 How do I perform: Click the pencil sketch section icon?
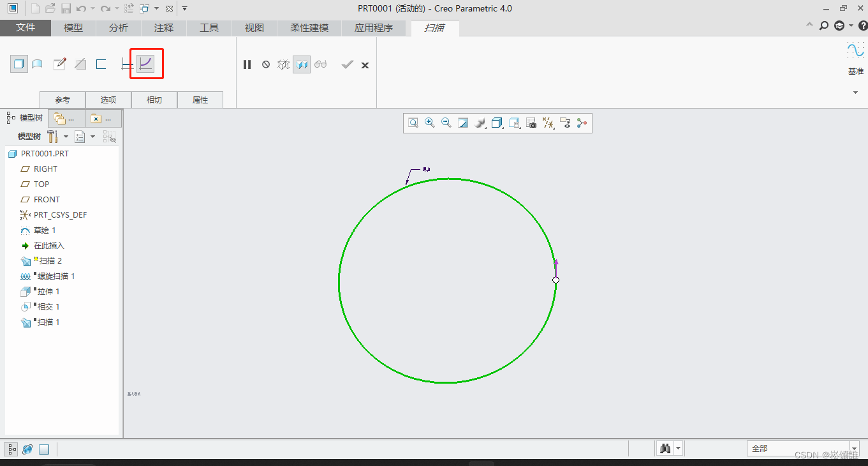pyautogui.click(x=59, y=64)
